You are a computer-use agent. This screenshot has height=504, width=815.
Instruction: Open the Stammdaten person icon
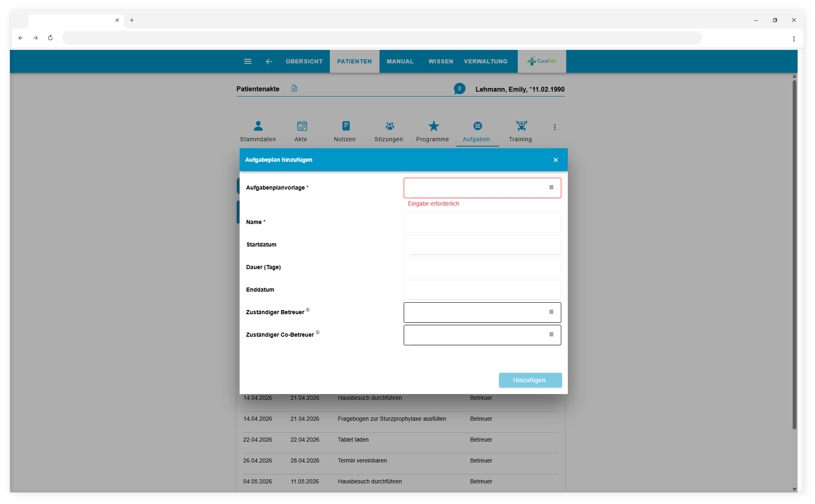coord(258,126)
